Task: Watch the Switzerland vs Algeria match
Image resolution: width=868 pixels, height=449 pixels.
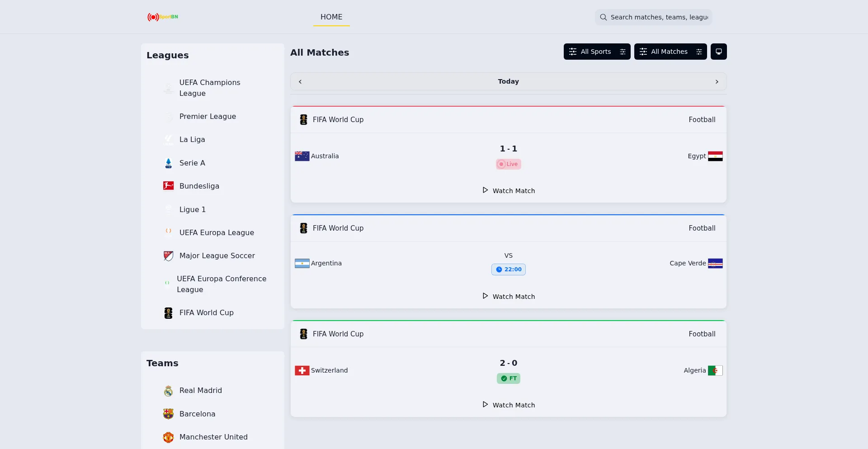Action: [x=509, y=405]
